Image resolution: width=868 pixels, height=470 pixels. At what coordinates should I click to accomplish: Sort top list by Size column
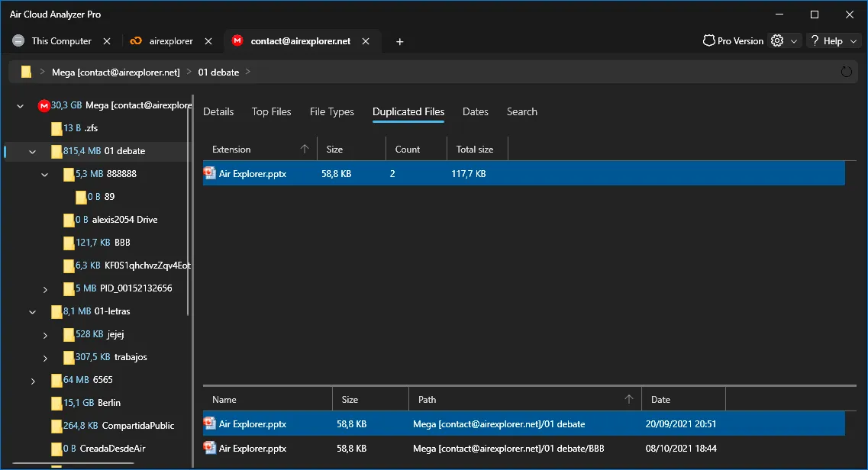[x=351, y=150]
